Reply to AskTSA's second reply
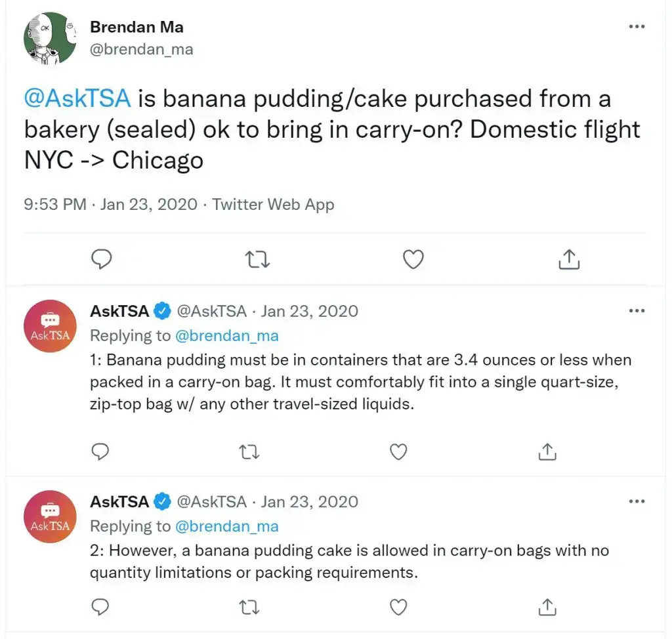 coord(100,607)
